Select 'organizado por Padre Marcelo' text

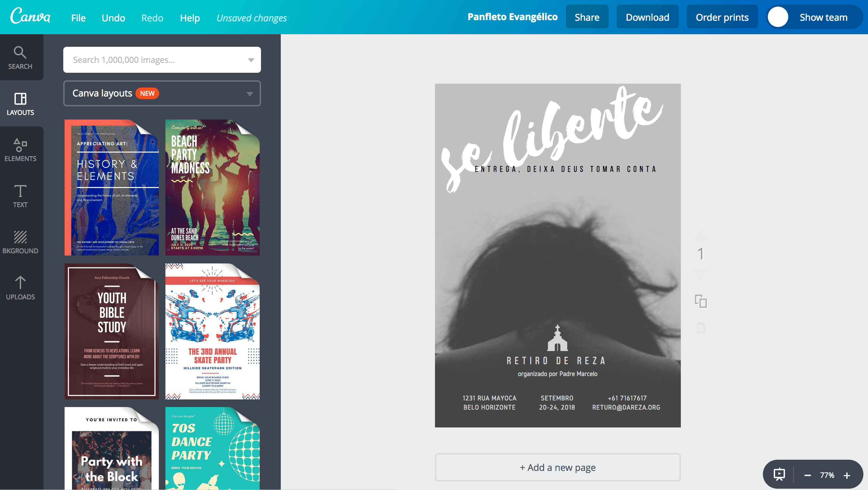(x=558, y=374)
